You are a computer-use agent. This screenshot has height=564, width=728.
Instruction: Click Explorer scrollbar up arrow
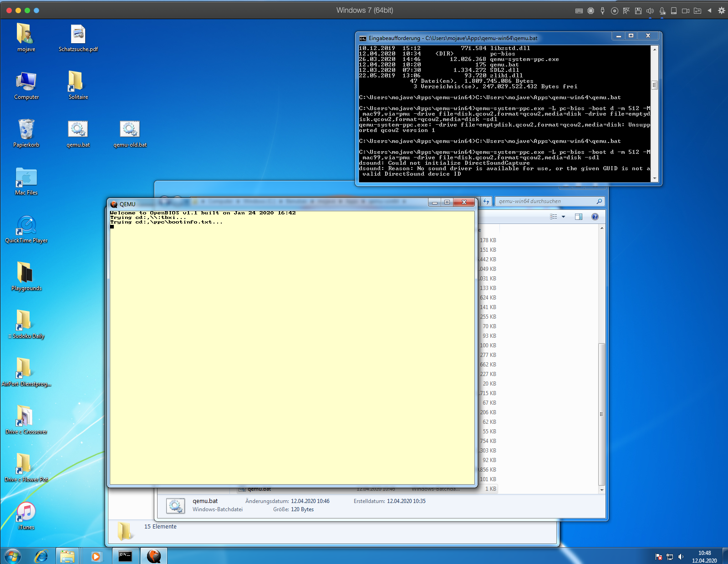(x=602, y=228)
